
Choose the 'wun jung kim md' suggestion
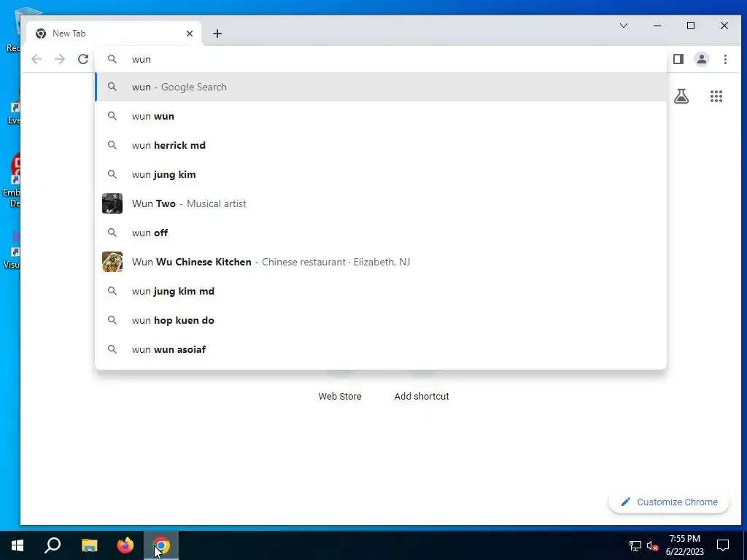click(x=381, y=291)
